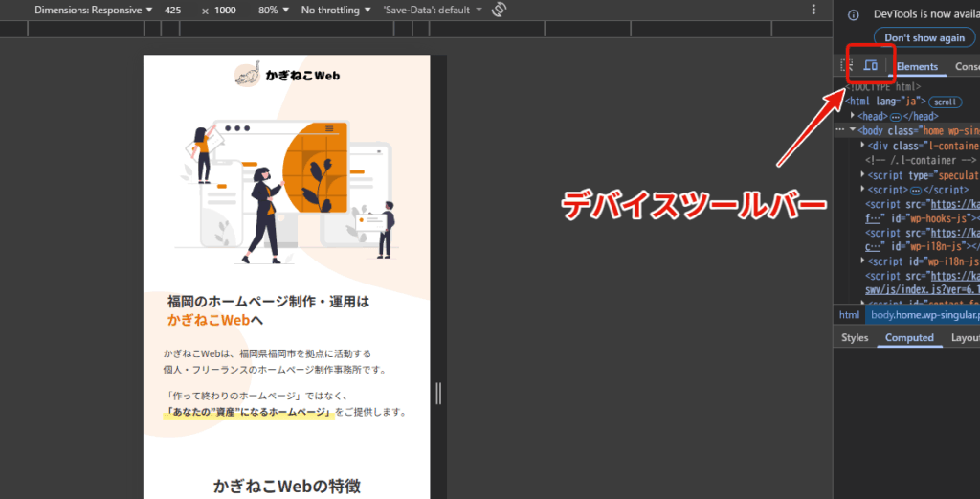The image size is (980, 499).
Task: Click the DevTools info notification icon
Action: point(854,14)
